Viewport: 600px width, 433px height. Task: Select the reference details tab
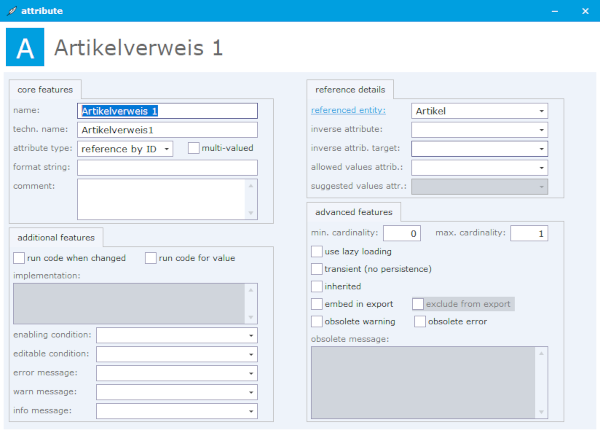350,90
